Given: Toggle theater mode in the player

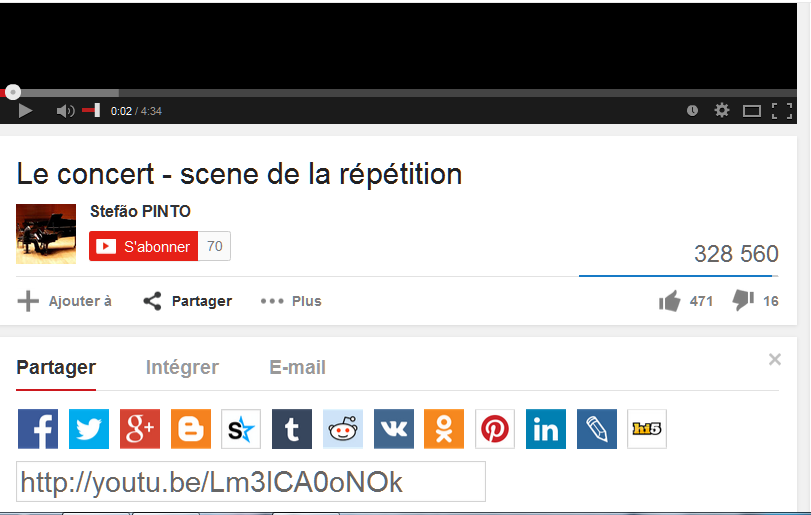Looking at the screenshot, I should click(x=752, y=111).
